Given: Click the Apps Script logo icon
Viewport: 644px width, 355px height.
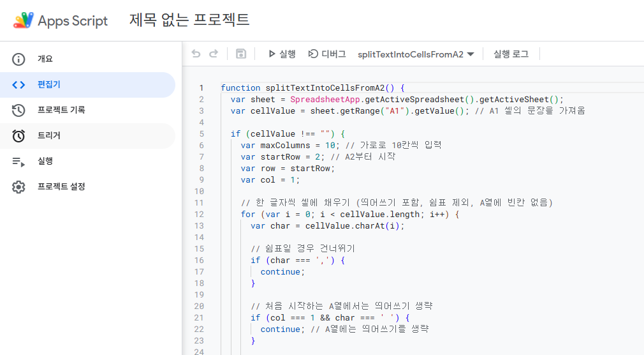Looking at the screenshot, I should (24, 20).
